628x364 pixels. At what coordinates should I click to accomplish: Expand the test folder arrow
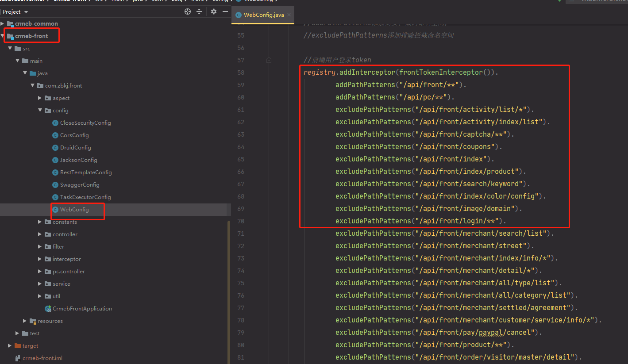point(18,333)
